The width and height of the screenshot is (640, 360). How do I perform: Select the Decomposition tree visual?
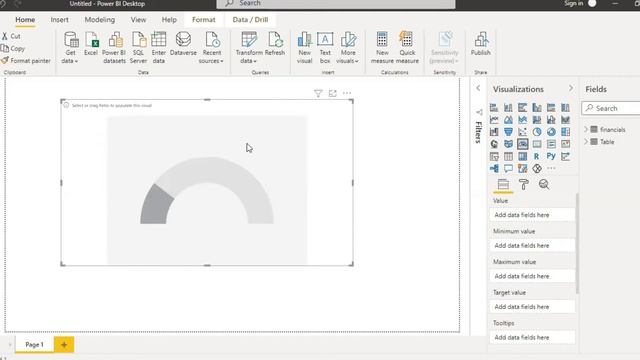click(494, 169)
